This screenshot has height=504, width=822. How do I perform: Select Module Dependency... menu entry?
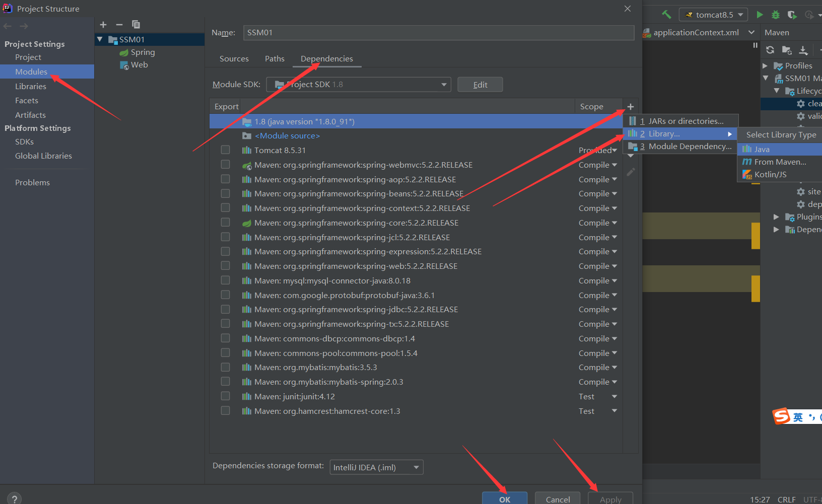pyautogui.click(x=680, y=146)
